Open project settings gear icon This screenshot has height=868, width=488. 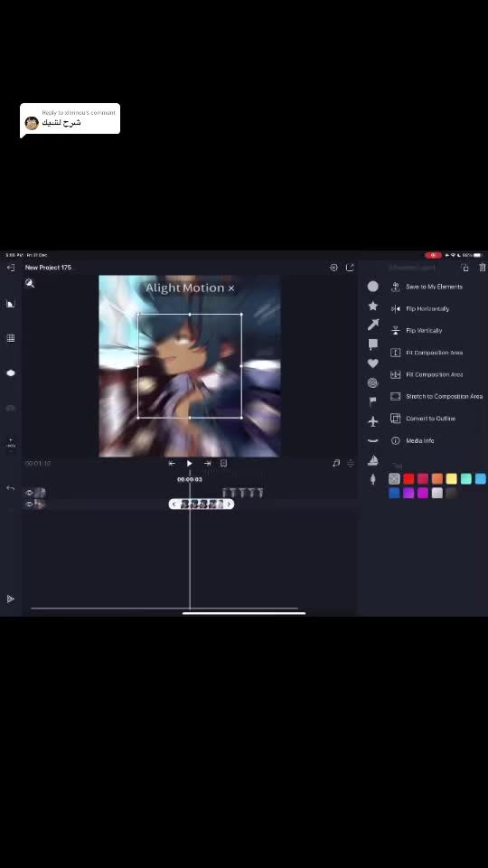tap(333, 268)
